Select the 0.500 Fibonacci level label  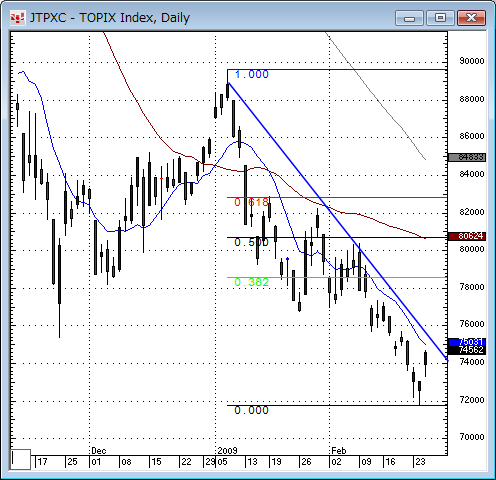click(251, 242)
